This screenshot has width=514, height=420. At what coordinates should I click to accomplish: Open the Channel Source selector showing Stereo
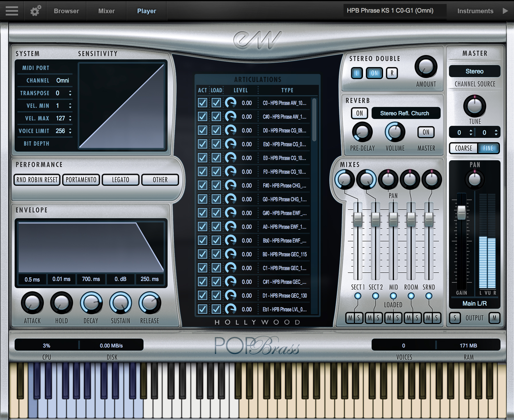click(474, 71)
